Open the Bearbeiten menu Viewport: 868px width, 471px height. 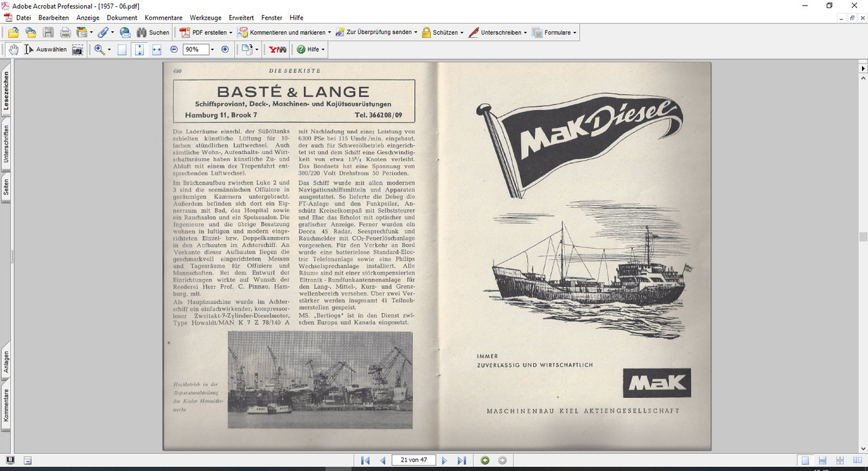54,18
